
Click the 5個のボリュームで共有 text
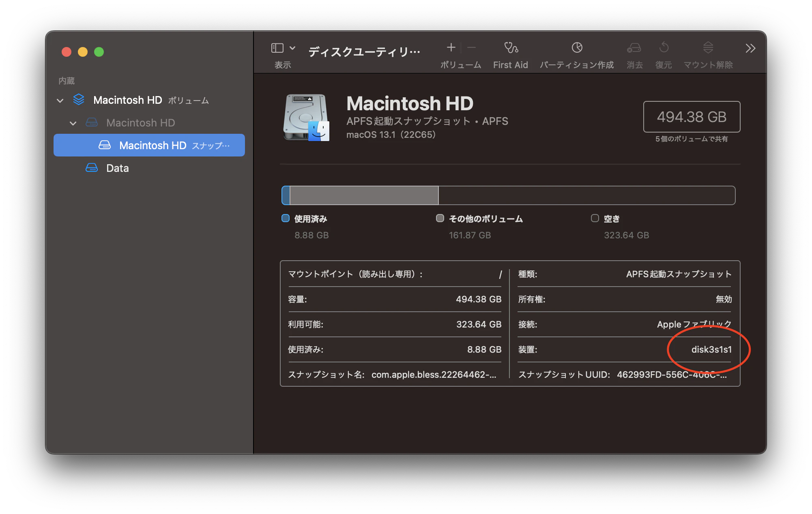692,139
